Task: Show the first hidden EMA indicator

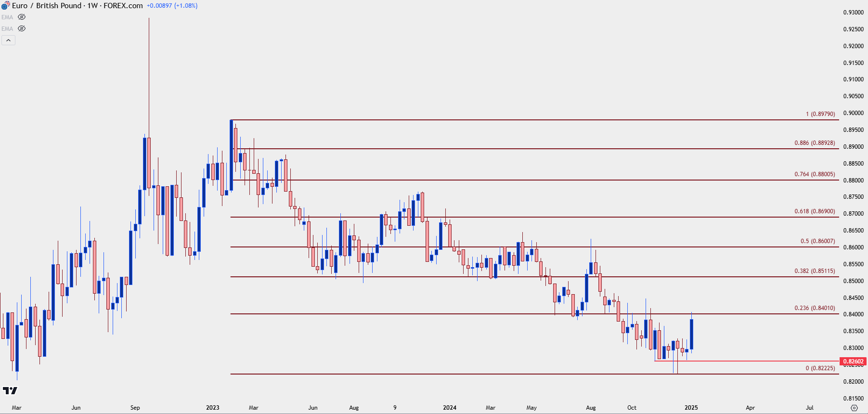Action: pyautogui.click(x=22, y=17)
